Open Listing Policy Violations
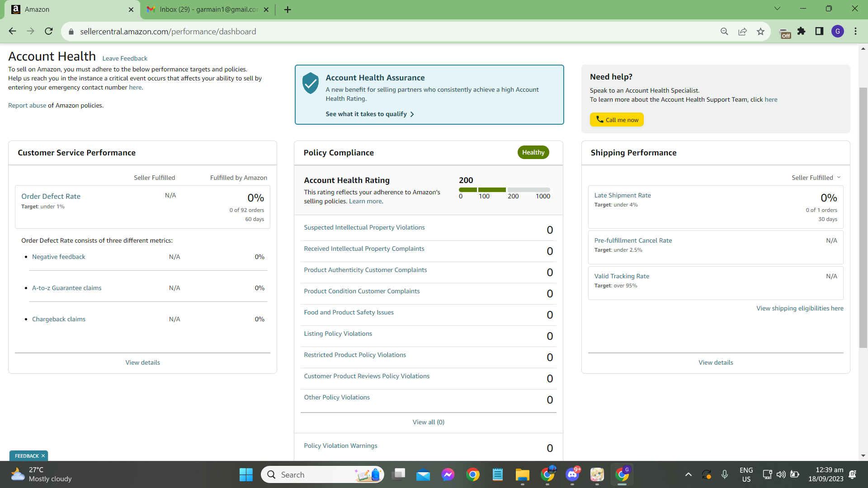The width and height of the screenshot is (868, 488). point(338,333)
